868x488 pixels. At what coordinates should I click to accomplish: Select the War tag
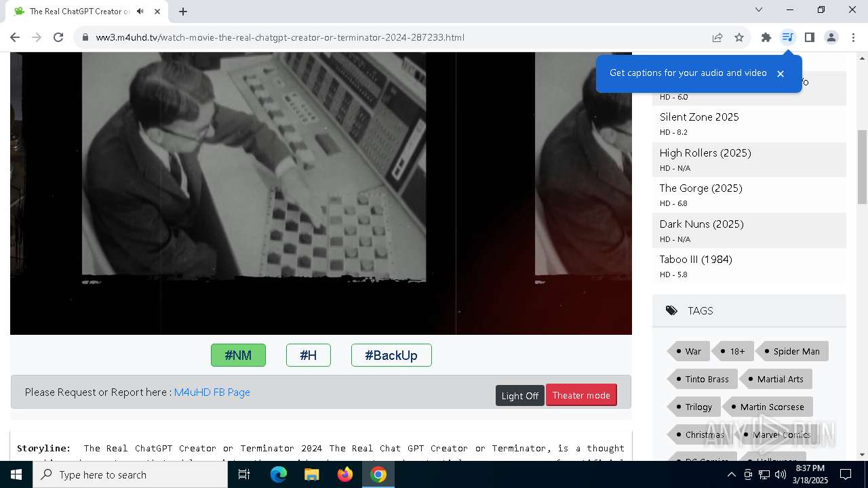pos(689,351)
